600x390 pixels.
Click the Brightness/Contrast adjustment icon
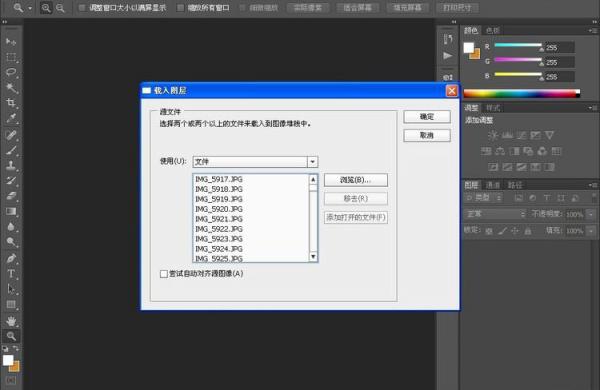[493, 135]
